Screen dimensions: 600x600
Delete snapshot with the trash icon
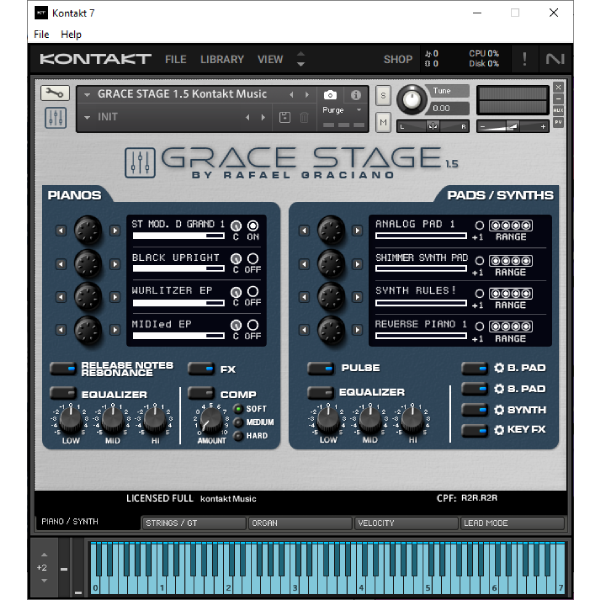tap(304, 117)
